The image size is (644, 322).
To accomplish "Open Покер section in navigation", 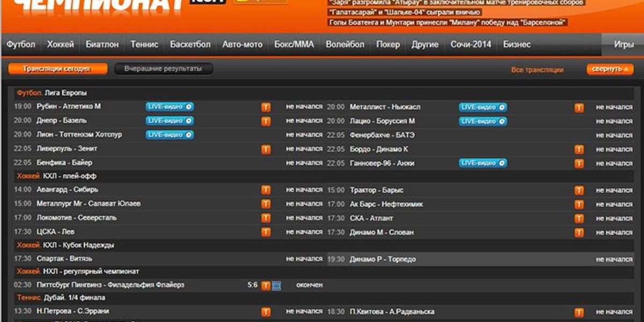I will click(388, 45).
